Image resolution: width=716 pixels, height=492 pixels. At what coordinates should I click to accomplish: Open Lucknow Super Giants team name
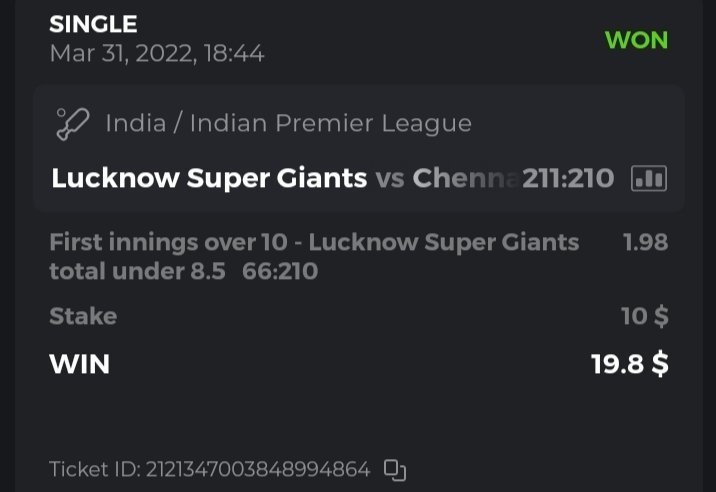tap(209, 179)
